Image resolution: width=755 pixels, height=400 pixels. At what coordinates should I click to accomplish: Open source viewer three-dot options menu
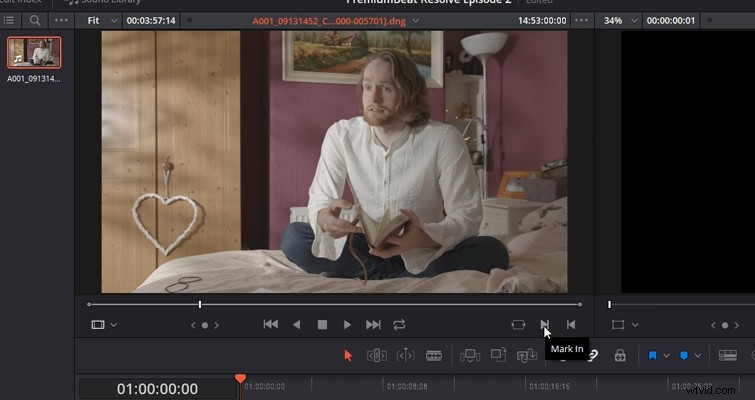click(581, 21)
